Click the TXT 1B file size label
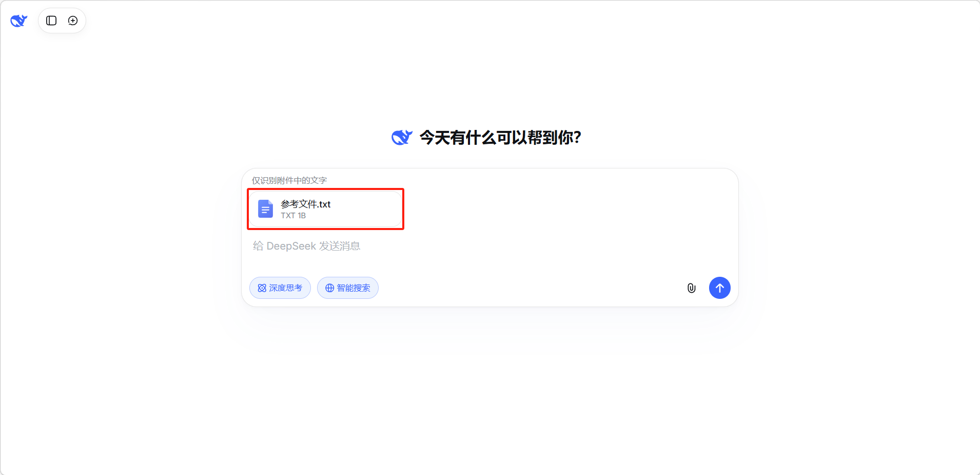The height and width of the screenshot is (475, 980). pos(293,216)
